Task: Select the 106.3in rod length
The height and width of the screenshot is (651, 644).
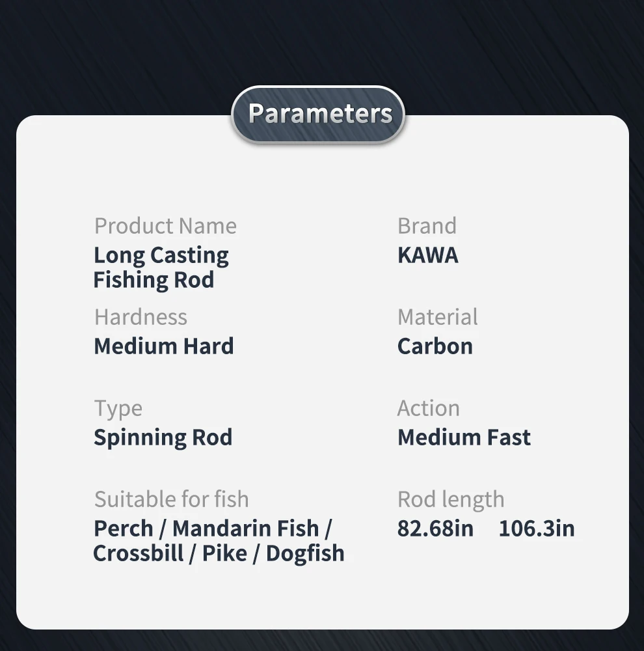Action: coord(537,528)
